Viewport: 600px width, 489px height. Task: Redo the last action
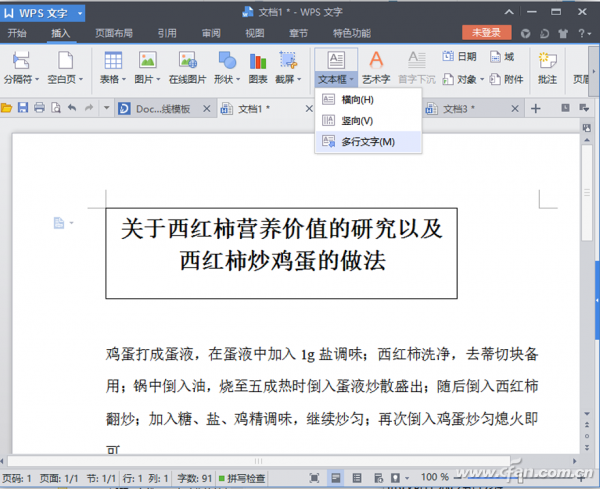click(x=89, y=108)
